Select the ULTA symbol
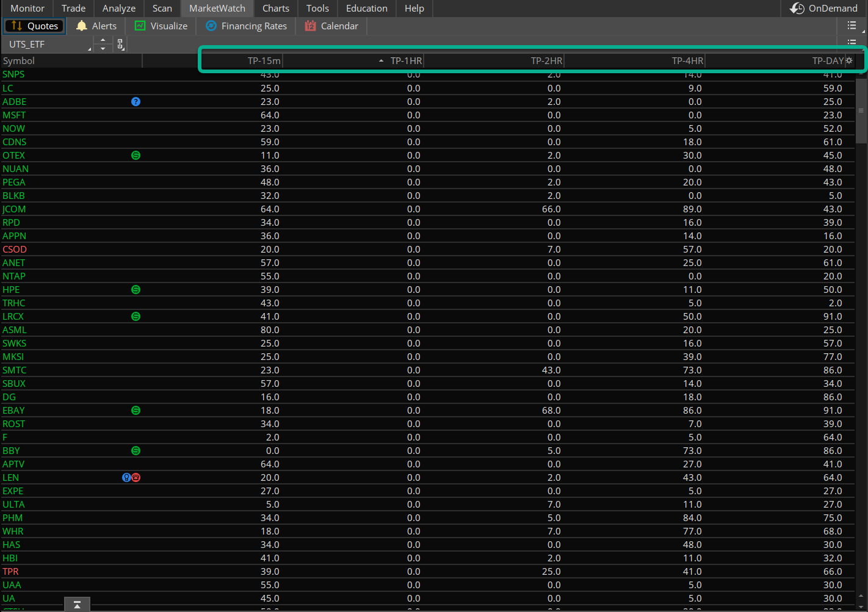Viewport: 868px width, 612px height. [x=13, y=505]
